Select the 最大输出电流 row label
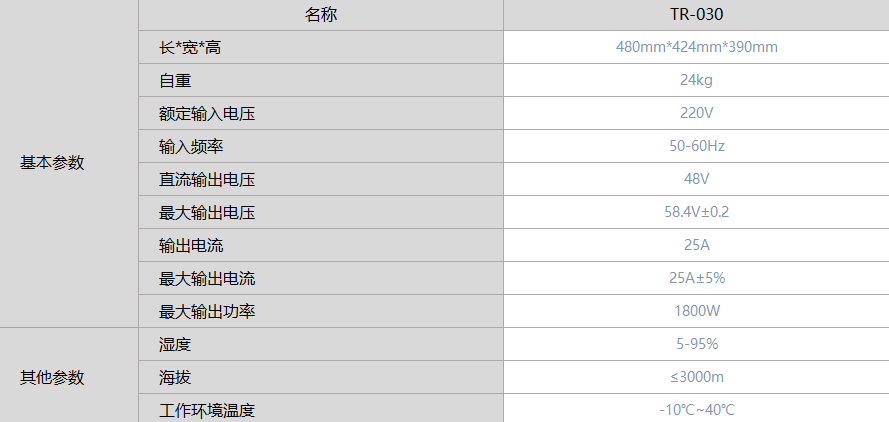This screenshot has height=422, width=889. (207, 279)
